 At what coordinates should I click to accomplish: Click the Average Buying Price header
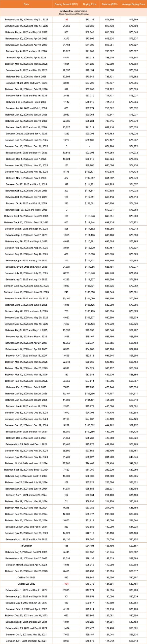pos(133,4)
